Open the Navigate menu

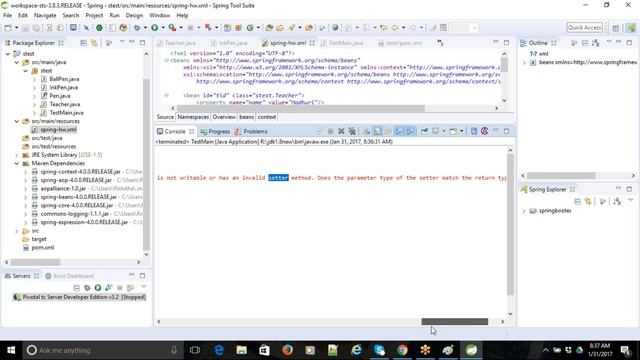(x=45, y=15)
